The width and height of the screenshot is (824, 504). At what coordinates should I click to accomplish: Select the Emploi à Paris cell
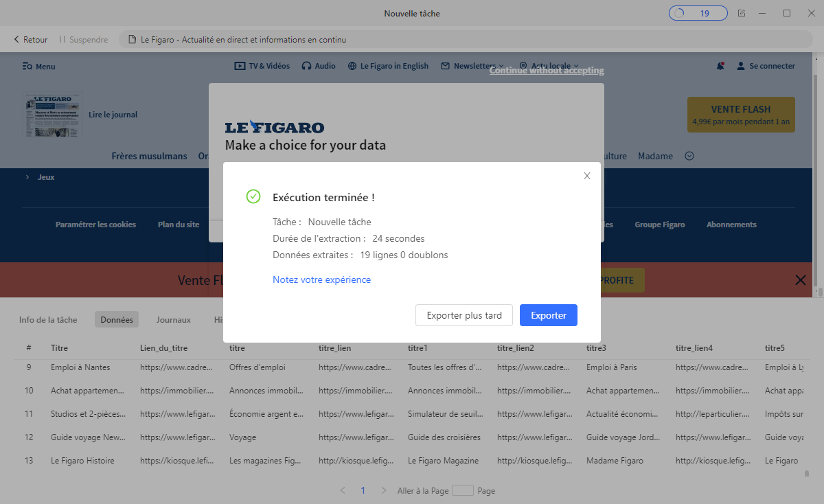coord(612,367)
